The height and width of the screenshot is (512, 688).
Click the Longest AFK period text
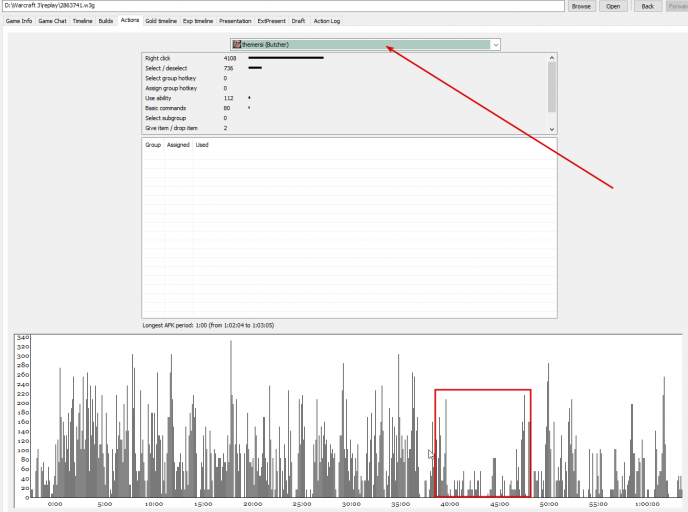[x=208, y=326]
